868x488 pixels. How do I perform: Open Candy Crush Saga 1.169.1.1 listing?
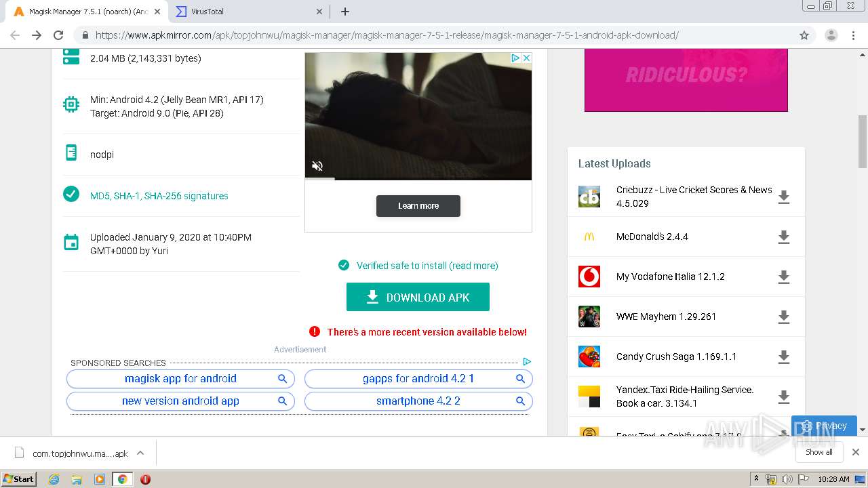[676, 357]
